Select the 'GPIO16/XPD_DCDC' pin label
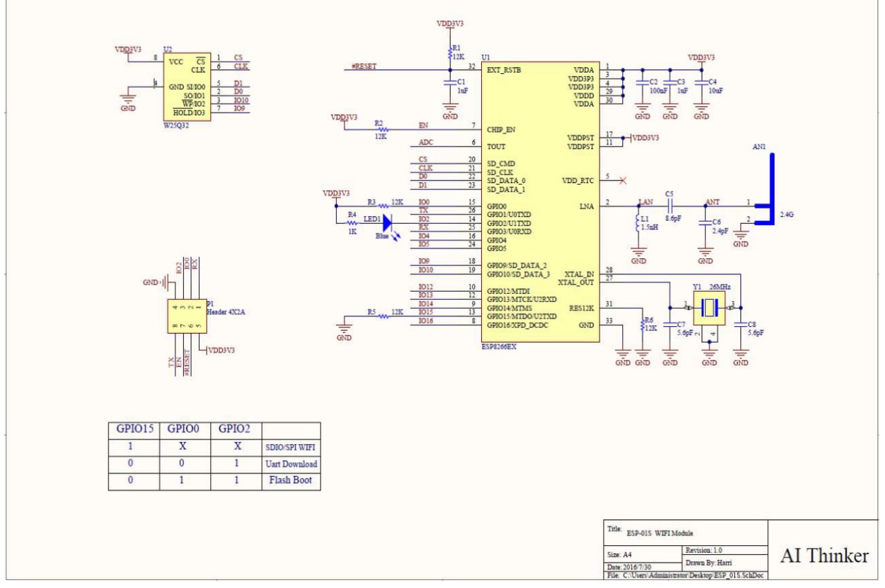 pyautogui.click(x=517, y=325)
